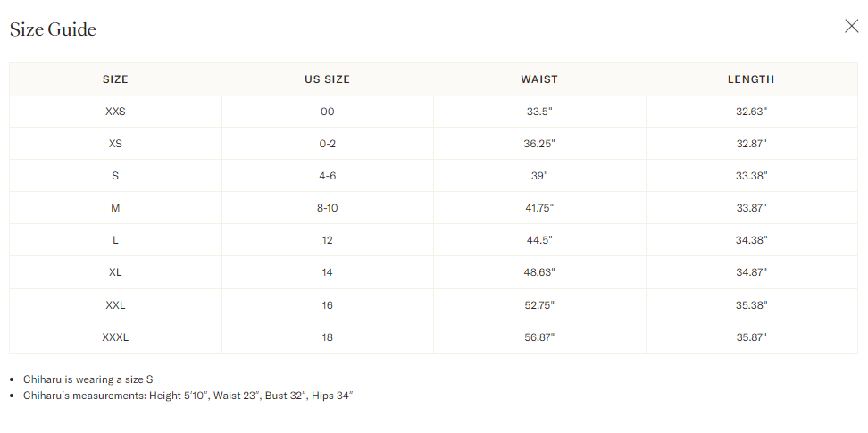The height and width of the screenshot is (433, 868).
Task: Select the XS size cell
Action: (x=115, y=144)
